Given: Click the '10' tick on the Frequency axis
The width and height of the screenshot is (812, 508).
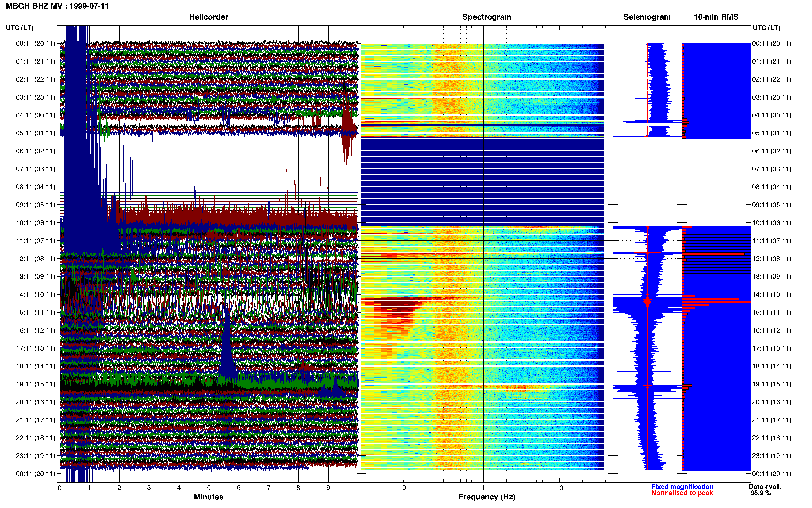Looking at the screenshot, I should point(559,488).
